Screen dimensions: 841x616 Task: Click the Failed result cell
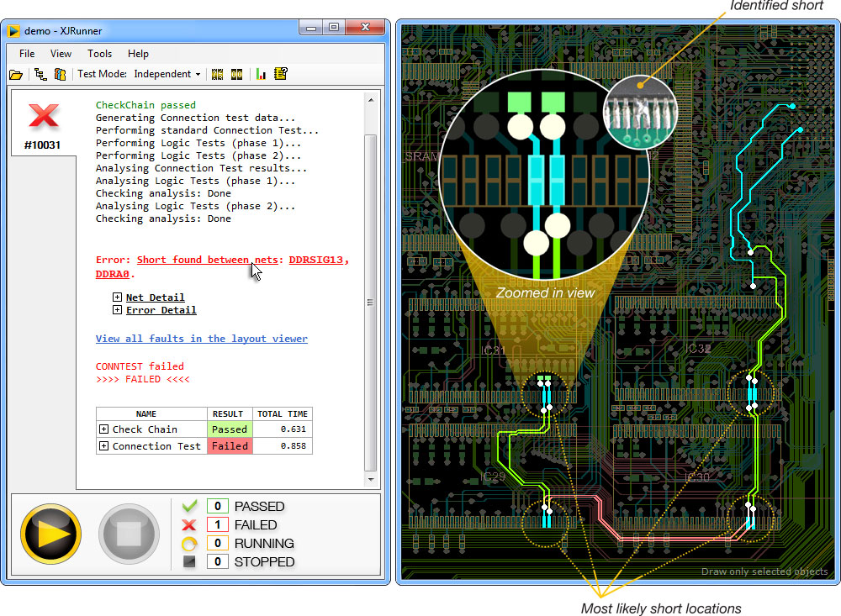click(230, 446)
